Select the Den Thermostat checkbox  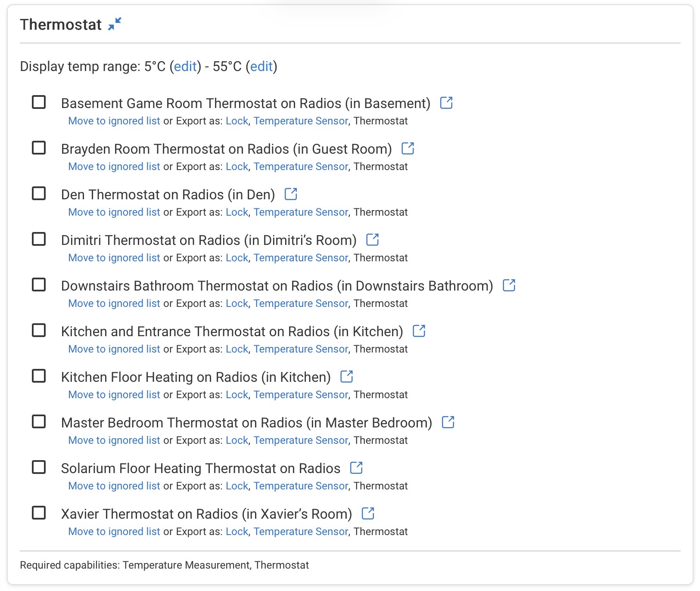[39, 194]
